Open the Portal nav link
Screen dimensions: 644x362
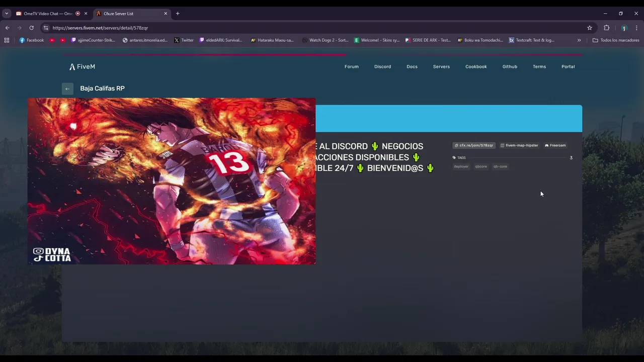tap(568, 66)
